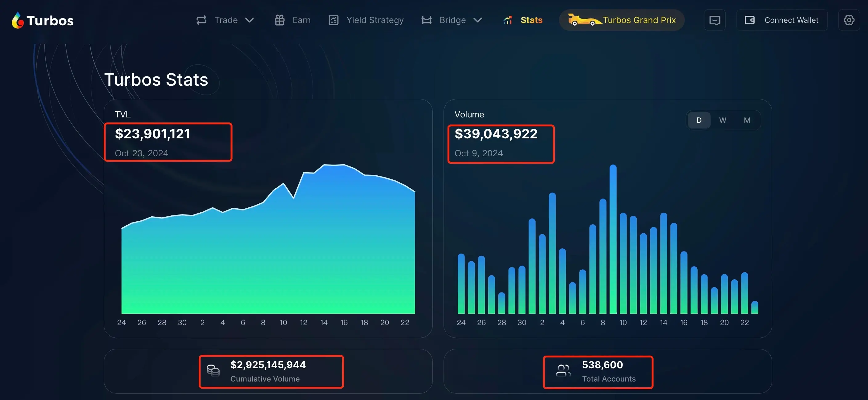Image resolution: width=868 pixels, height=400 pixels.
Task: Click the $2,925,145,944 cumulative volume figure
Action: pyautogui.click(x=268, y=365)
